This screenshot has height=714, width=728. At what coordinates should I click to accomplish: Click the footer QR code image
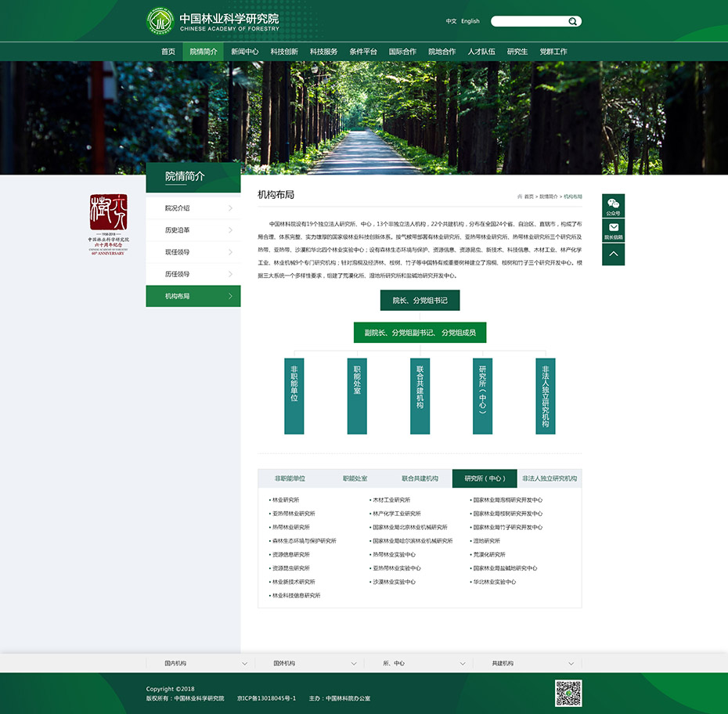(x=568, y=693)
